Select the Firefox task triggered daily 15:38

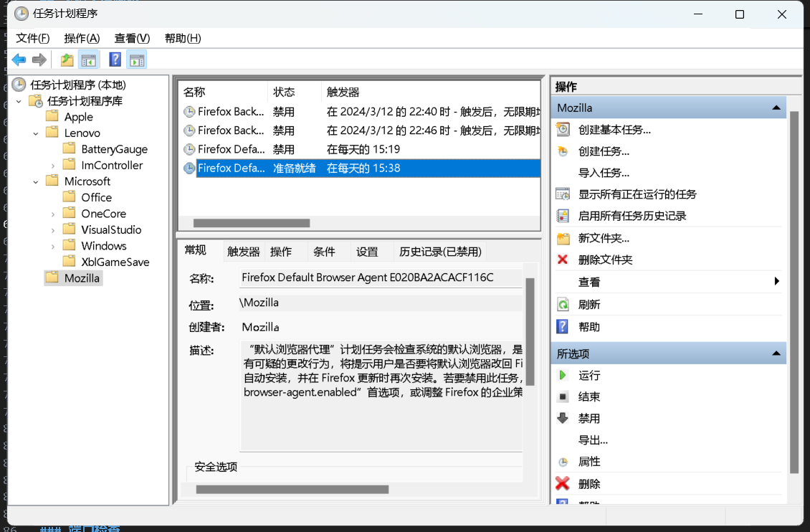tap(361, 168)
